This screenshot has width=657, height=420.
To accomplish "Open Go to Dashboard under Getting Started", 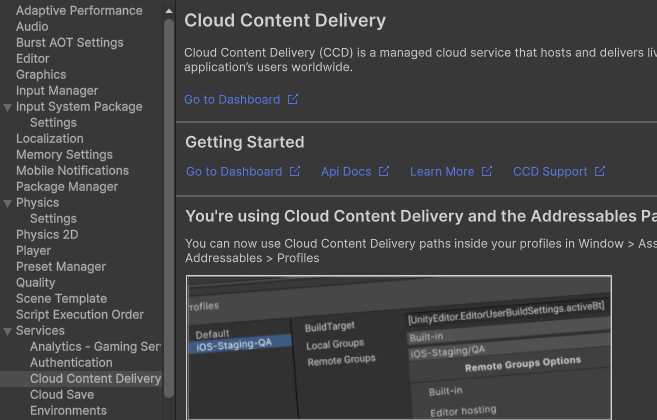I will coord(234,172).
